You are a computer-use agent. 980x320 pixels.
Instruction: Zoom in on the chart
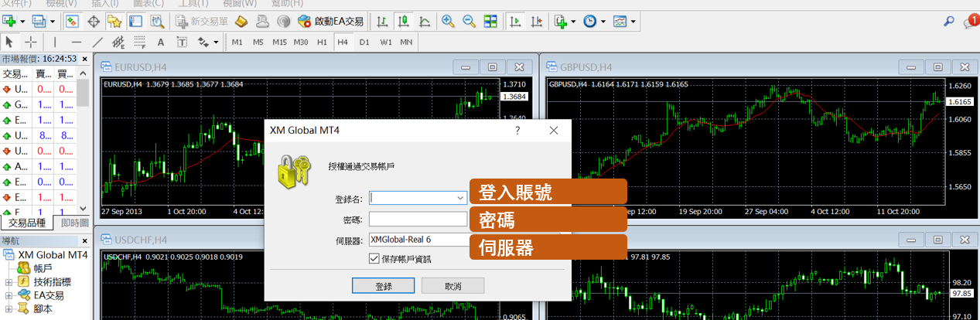click(x=448, y=22)
